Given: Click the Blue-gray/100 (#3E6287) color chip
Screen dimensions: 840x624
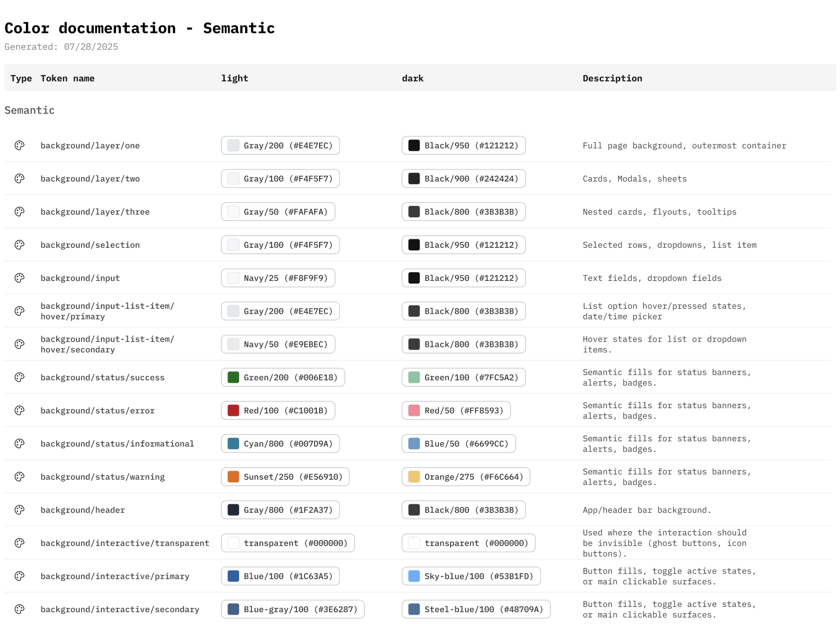Looking at the screenshot, I should (293, 609).
